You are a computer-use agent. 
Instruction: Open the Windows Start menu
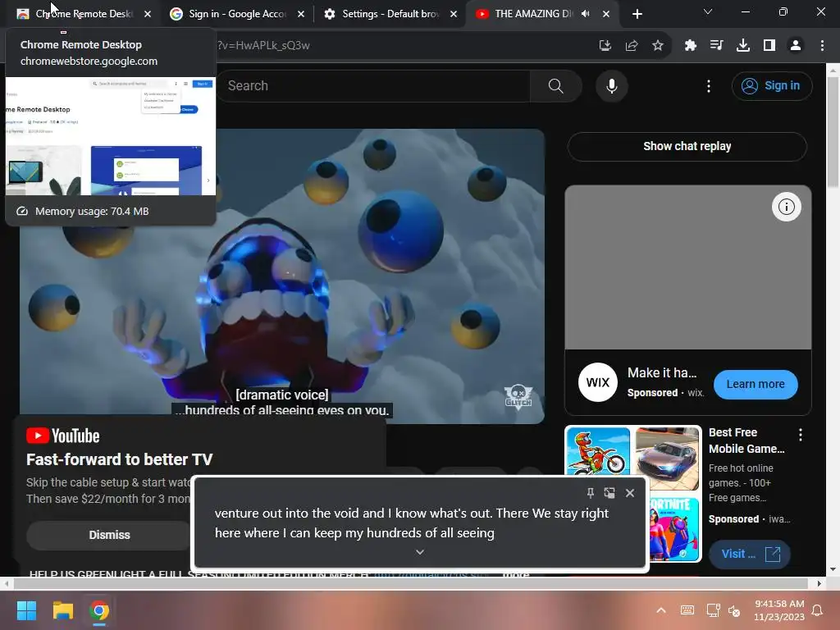click(x=26, y=610)
